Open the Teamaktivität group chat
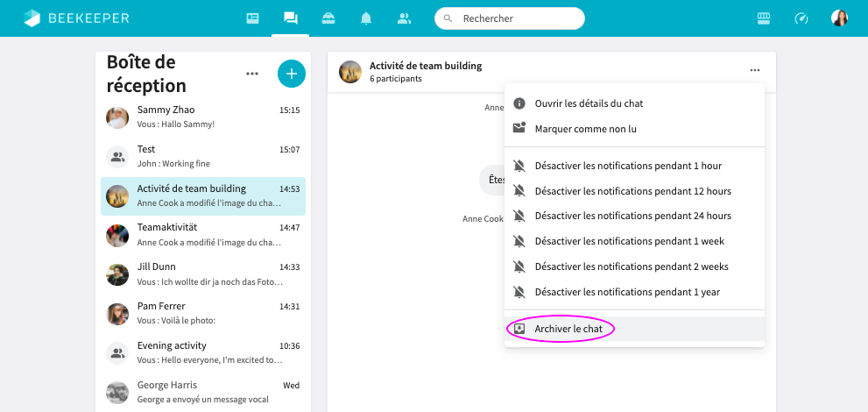 203,234
